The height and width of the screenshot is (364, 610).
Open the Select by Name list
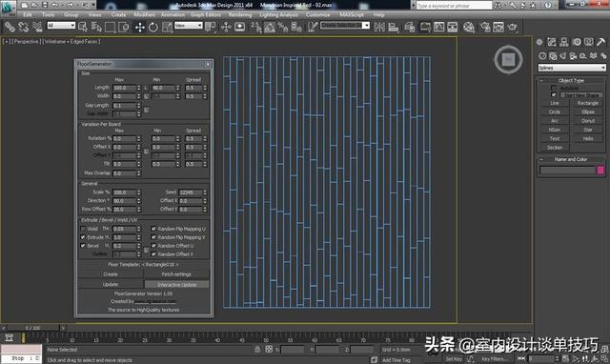96,28
